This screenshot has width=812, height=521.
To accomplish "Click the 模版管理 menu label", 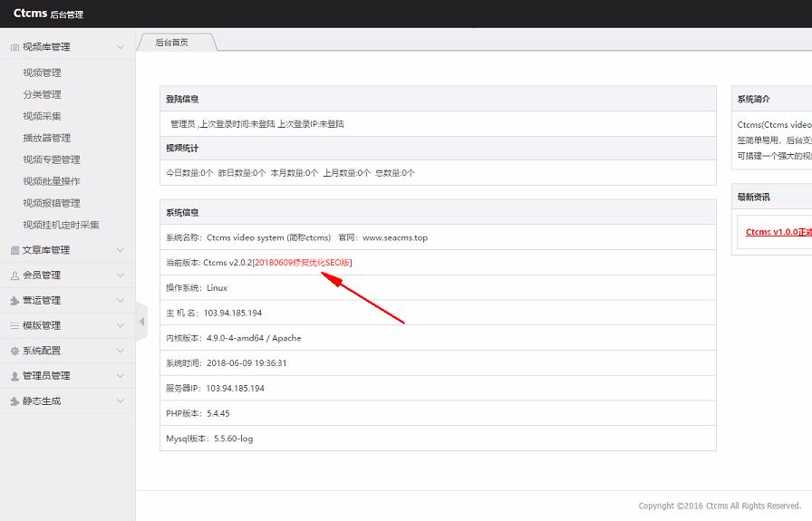I will pos(42,326).
